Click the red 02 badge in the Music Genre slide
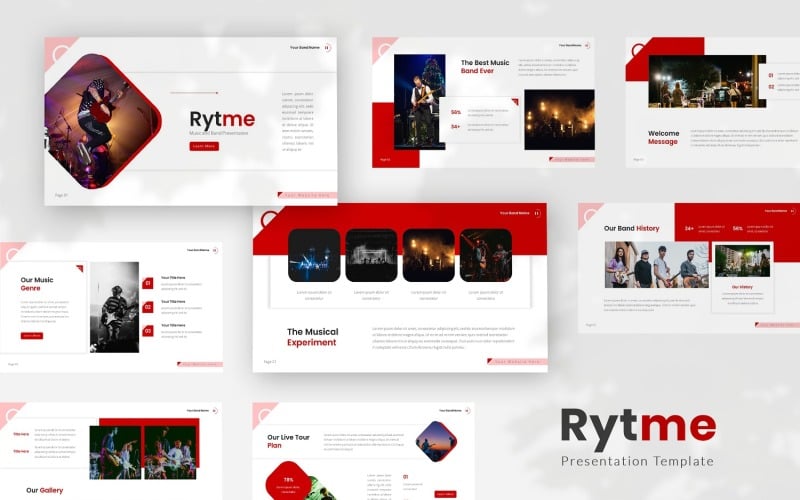 (x=147, y=307)
